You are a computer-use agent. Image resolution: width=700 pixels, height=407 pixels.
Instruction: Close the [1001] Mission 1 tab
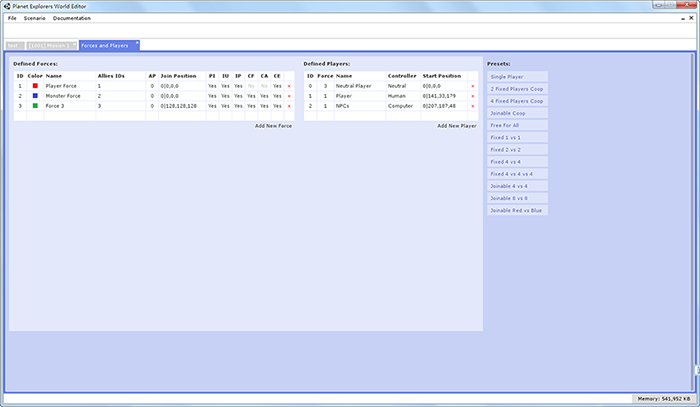pyautogui.click(x=74, y=44)
